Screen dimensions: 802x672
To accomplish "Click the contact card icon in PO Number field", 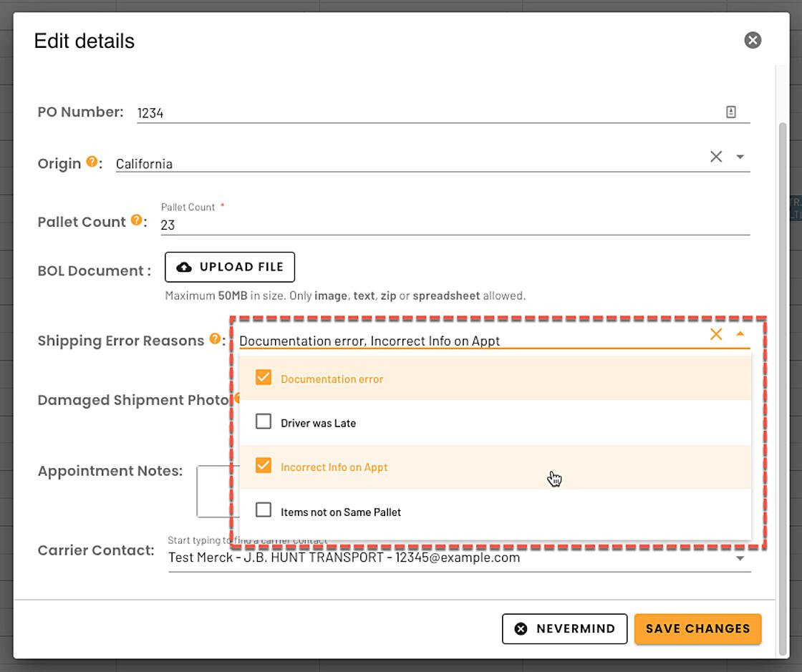I will point(730,112).
